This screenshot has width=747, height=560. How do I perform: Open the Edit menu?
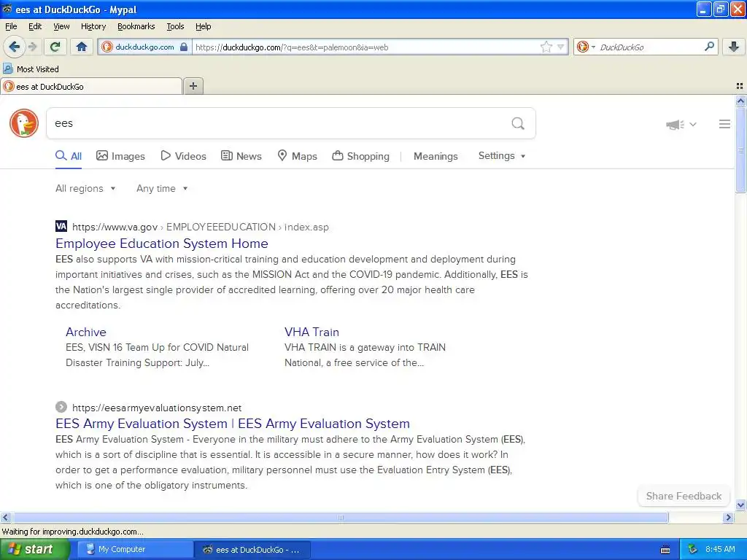tap(35, 26)
